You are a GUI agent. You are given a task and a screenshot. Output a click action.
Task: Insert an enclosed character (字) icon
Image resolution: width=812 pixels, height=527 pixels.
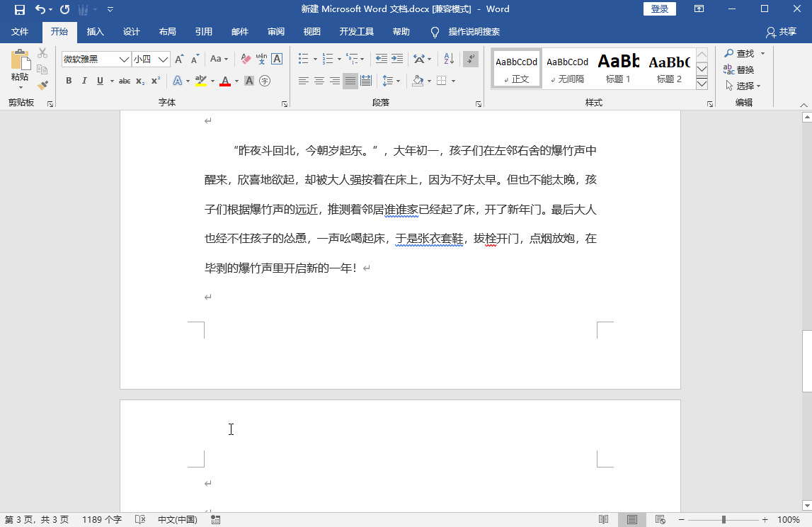point(265,81)
